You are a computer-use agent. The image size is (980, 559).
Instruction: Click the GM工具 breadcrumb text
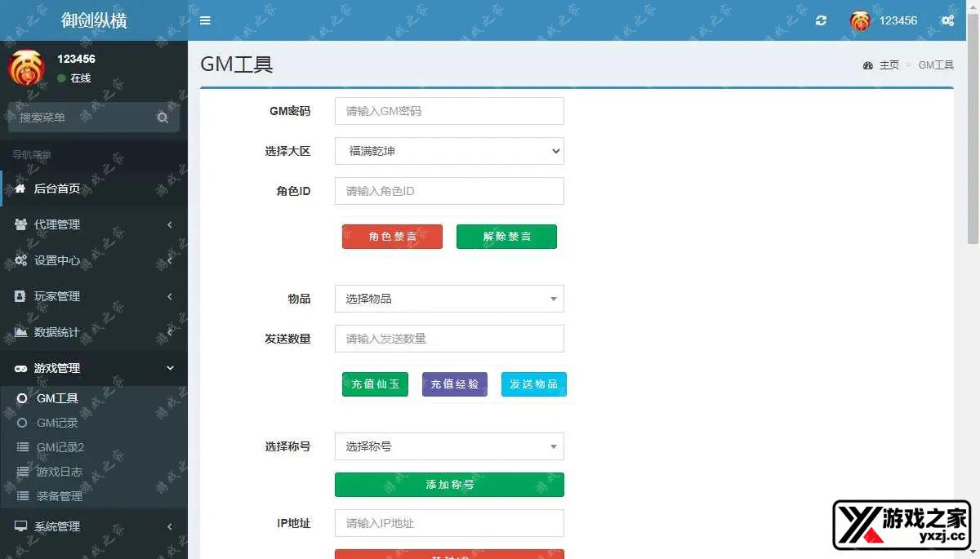click(x=936, y=65)
